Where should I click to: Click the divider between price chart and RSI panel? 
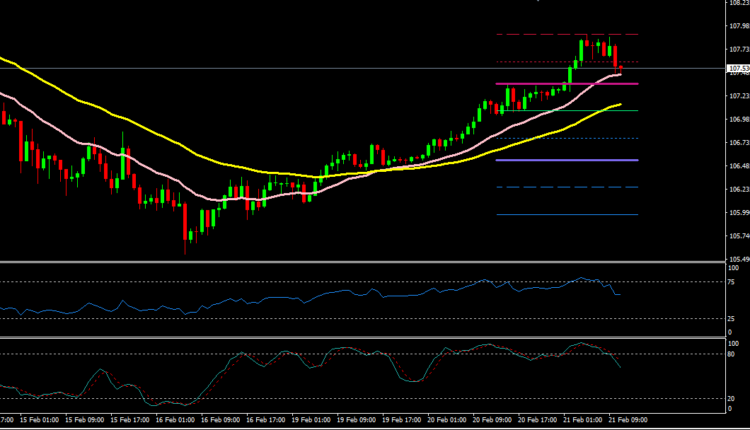[360, 262]
